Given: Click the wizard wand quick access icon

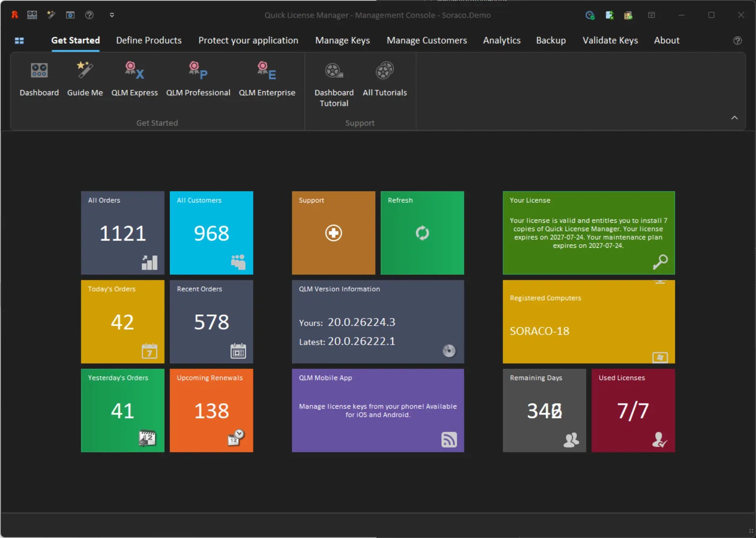Looking at the screenshot, I should pos(51,15).
